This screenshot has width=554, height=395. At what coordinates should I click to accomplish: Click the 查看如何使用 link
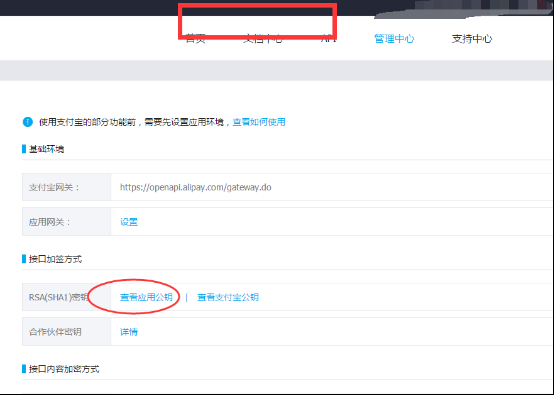[259, 122]
